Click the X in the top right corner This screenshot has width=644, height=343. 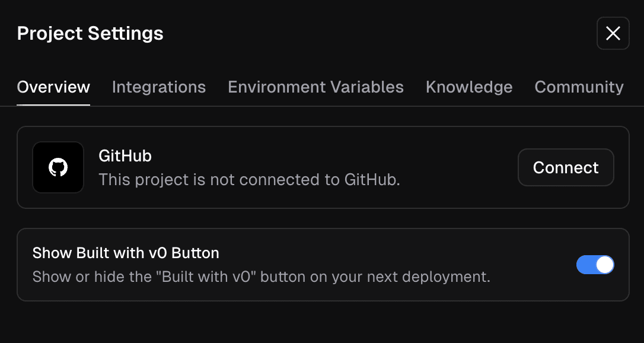[613, 33]
